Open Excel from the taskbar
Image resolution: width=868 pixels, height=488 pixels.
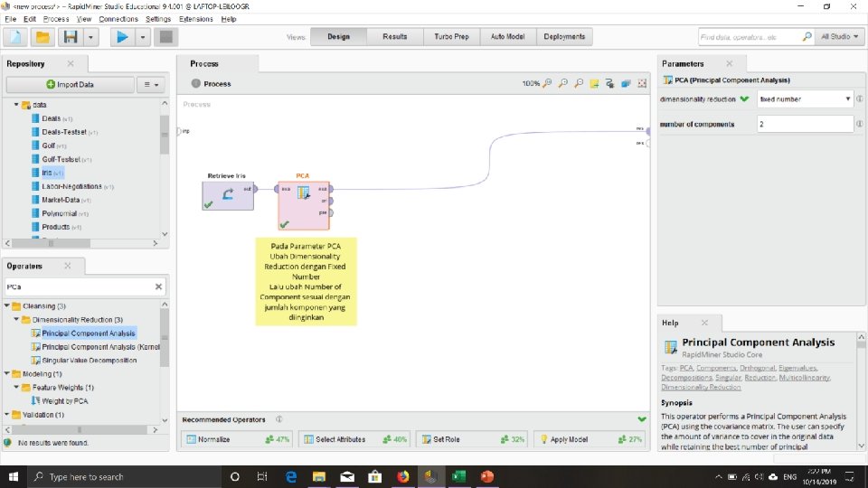[x=459, y=476]
